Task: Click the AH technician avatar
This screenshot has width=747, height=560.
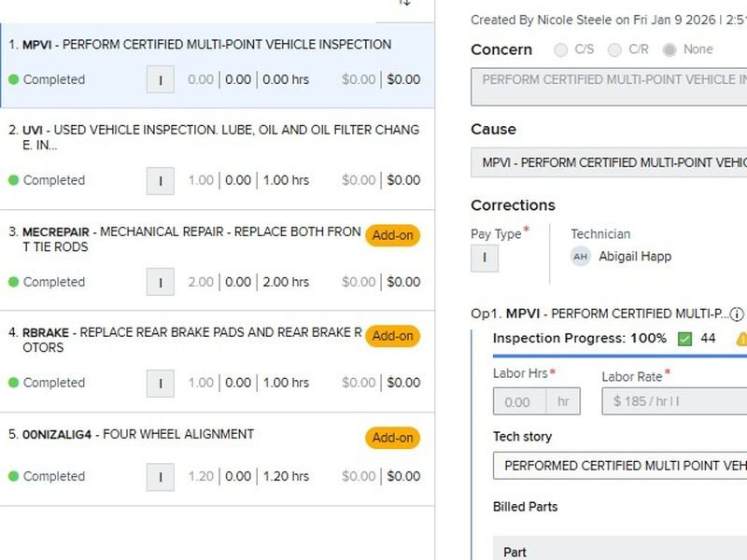Action: point(581,257)
